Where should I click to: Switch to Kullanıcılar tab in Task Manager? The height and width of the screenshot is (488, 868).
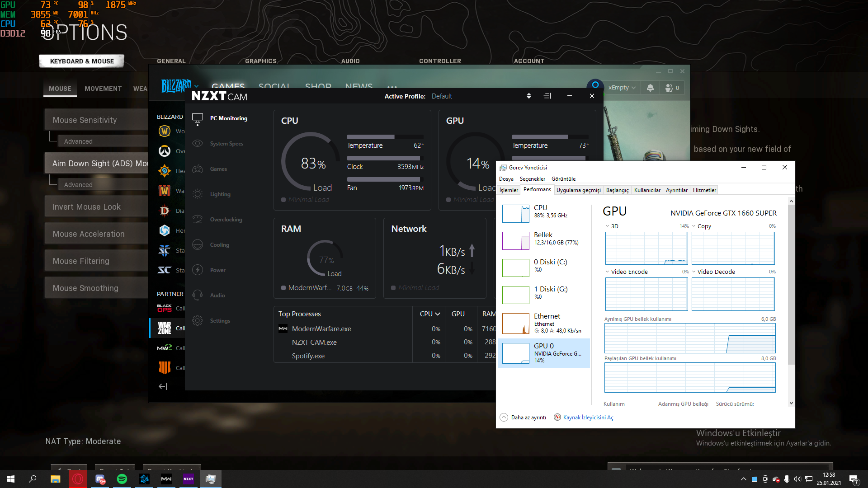coord(647,190)
